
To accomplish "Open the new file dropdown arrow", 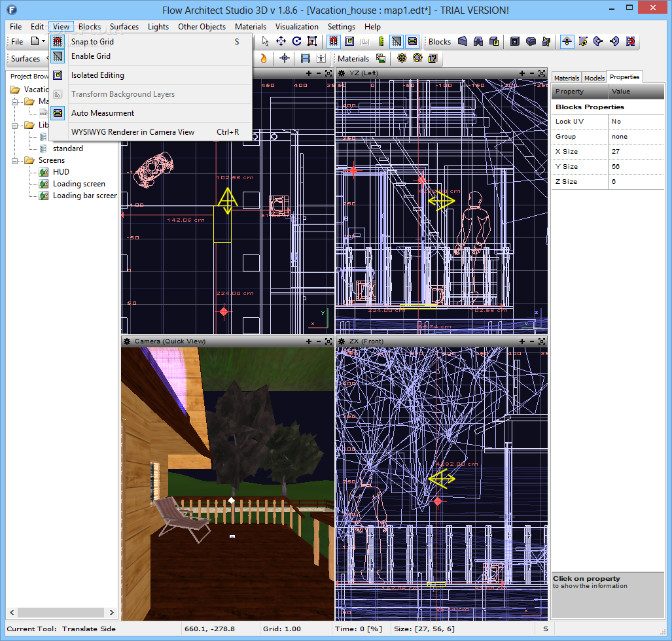I will click(43, 41).
